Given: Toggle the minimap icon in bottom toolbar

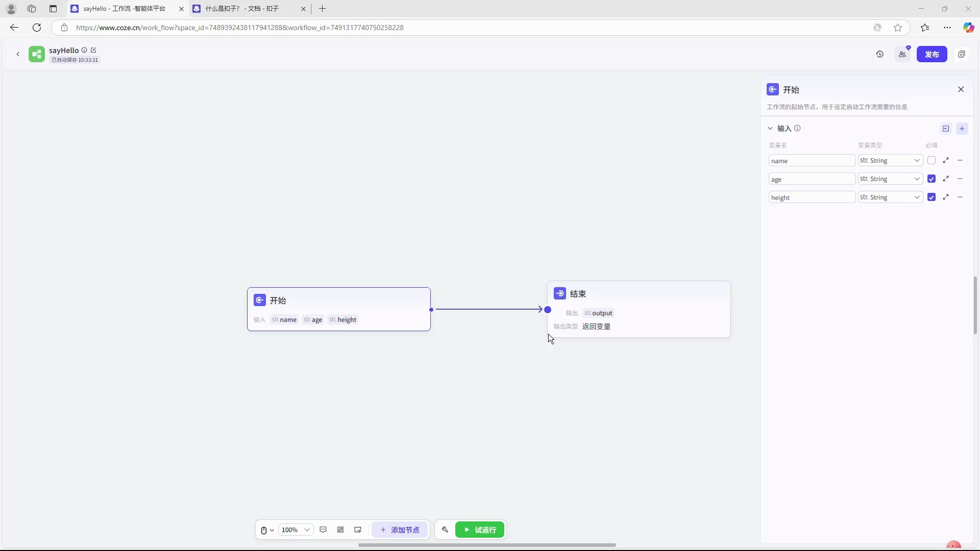Looking at the screenshot, I should (358, 530).
